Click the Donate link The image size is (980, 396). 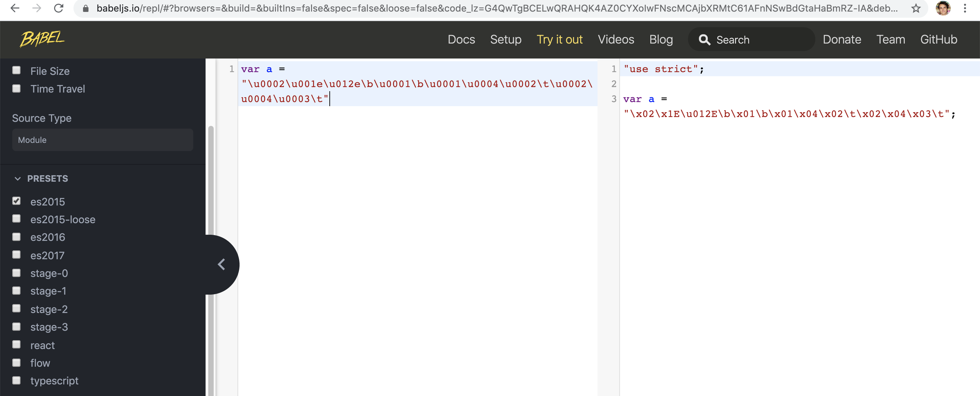[x=842, y=39]
